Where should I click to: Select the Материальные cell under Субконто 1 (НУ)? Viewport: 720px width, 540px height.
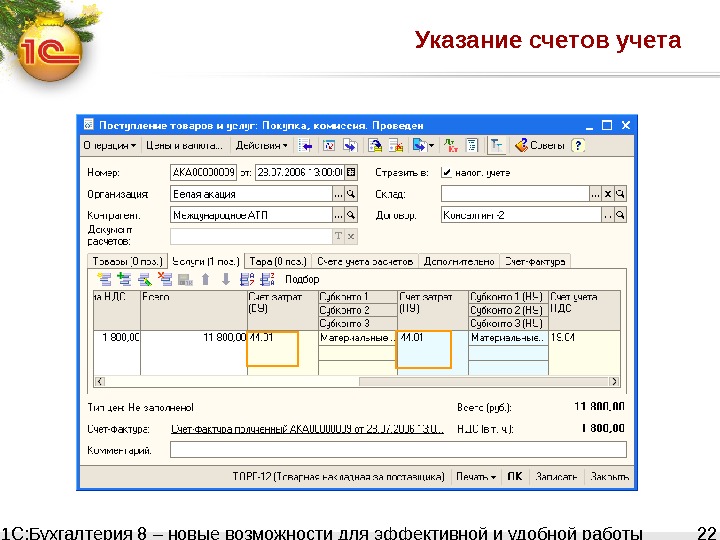click(x=508, y=338)
